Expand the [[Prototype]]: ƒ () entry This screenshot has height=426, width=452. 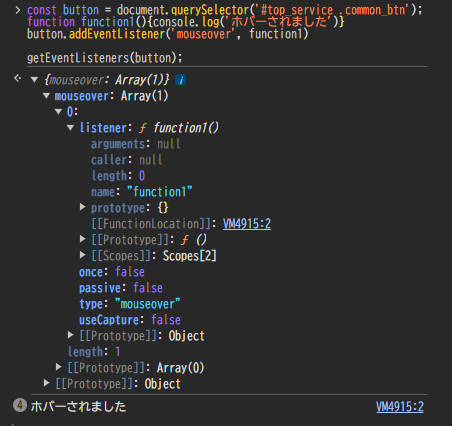click(x=83, y=239)
